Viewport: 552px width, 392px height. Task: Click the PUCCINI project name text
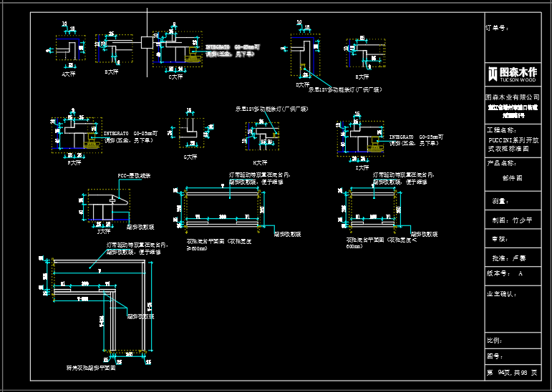point(513,145)
